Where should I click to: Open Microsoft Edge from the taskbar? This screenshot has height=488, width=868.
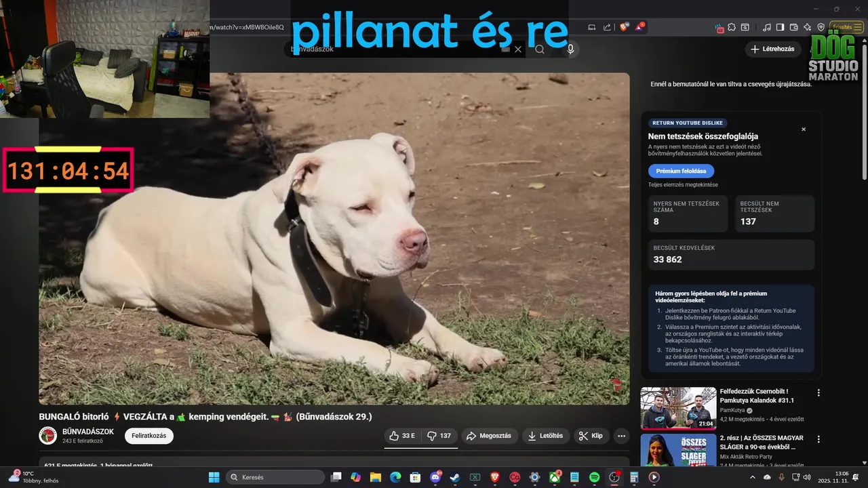pyautogui.click(x=395, y=477)
